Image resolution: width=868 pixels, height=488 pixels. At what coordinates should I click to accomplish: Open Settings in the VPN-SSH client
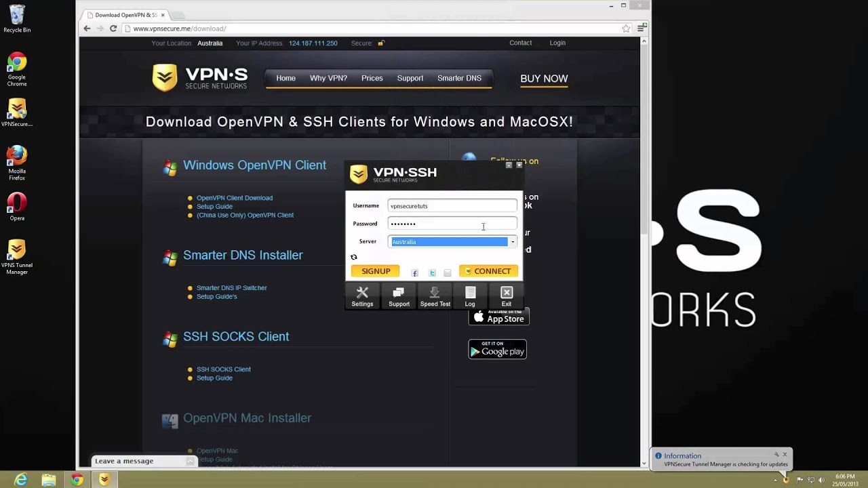tap(362, 296)
